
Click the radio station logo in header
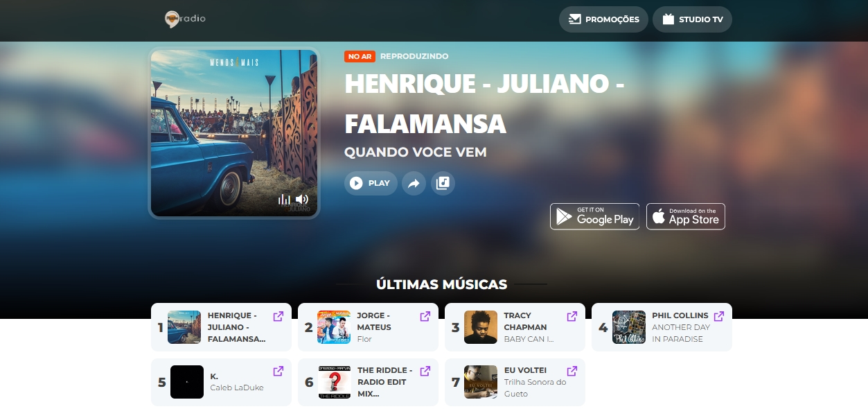[184, 19]
